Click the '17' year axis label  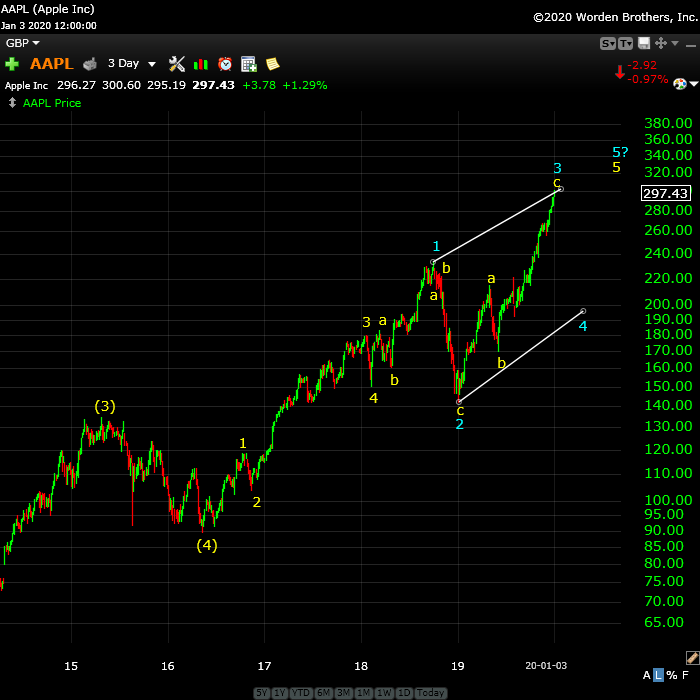coord(264,666)
